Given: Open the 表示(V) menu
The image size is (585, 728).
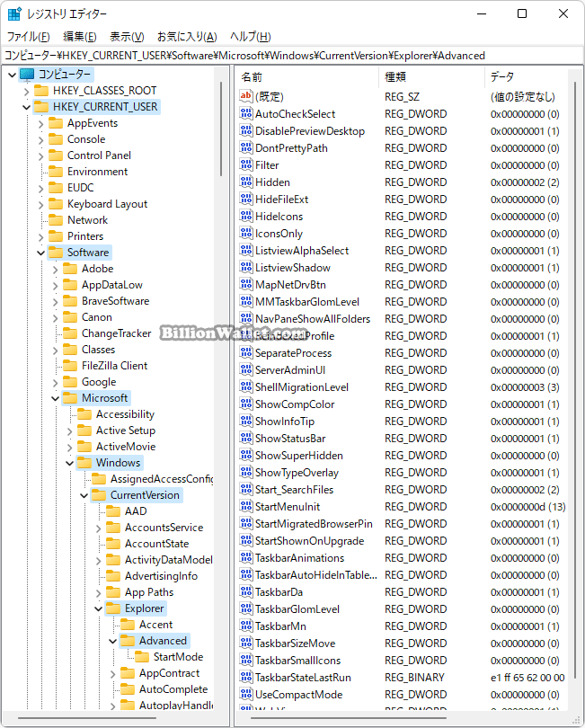Looking at the screenshot, I should [127, 36].
